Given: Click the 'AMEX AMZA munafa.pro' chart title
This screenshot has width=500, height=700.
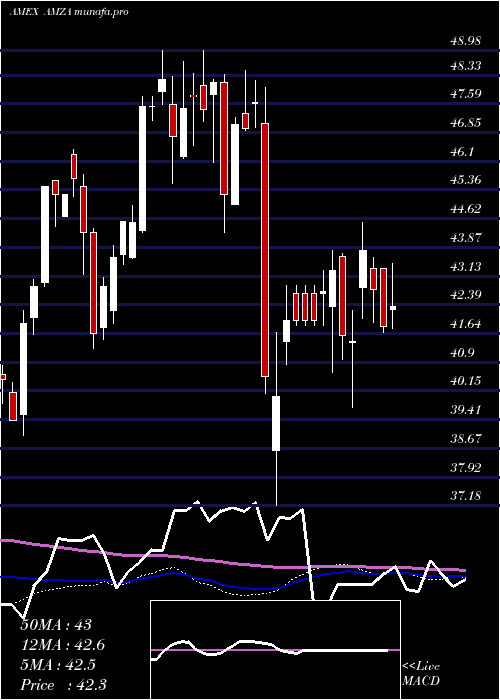Looking at the screenshot, I should [x=69, y=12].
